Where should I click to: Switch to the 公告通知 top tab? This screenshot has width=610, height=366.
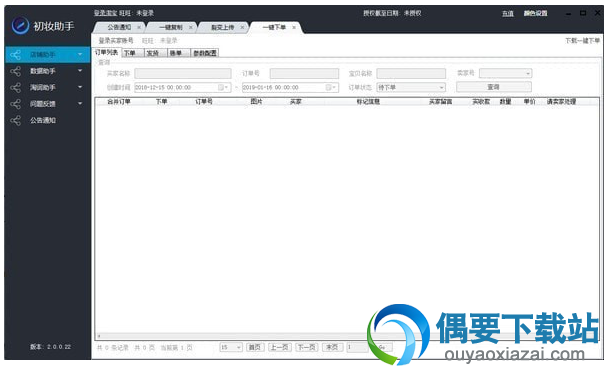pyautogui.click(x=119, y=27)
